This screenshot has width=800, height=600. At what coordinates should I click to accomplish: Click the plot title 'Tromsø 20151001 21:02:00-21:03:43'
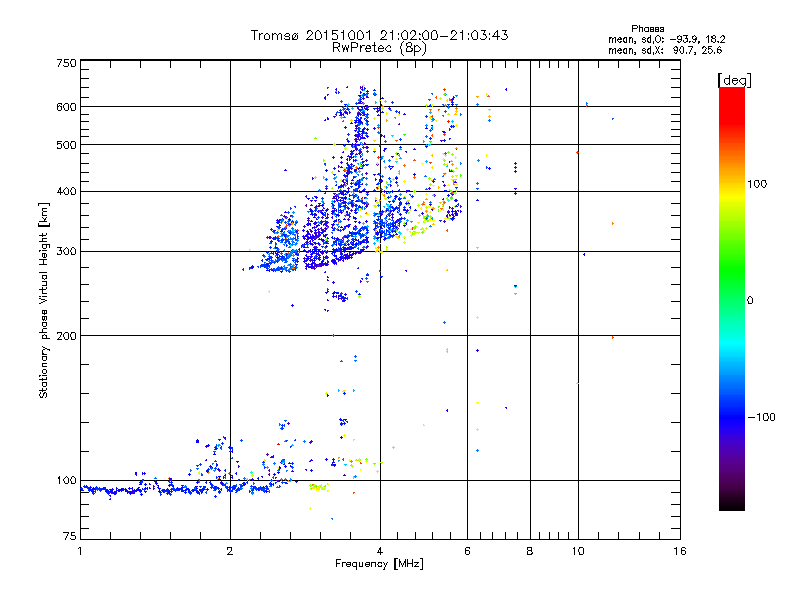coord(379,35)
